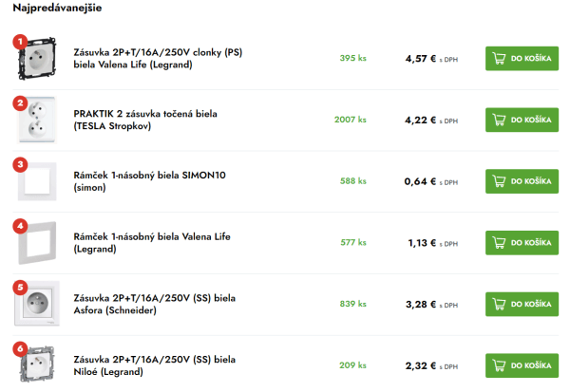Viewport: 570px width, 392px height.
Task: Open PRAKTIK 2 zásuvka točená biela link
Action: [x=145, y=120]
